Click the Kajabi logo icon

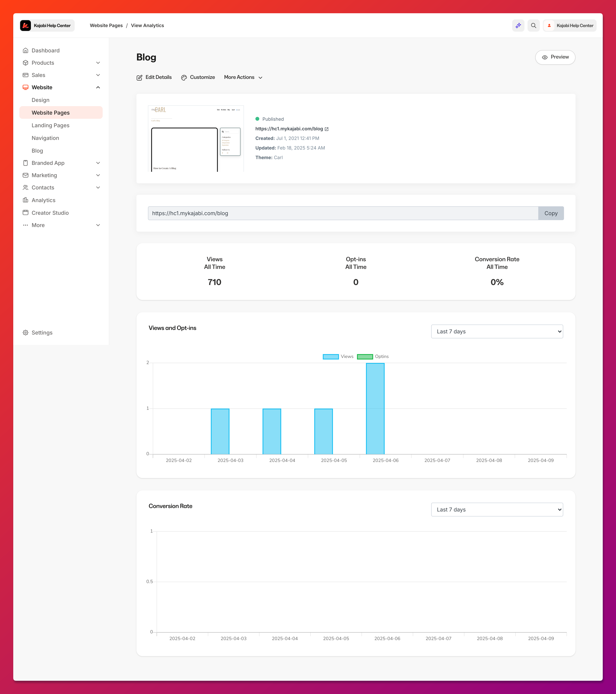26,26
